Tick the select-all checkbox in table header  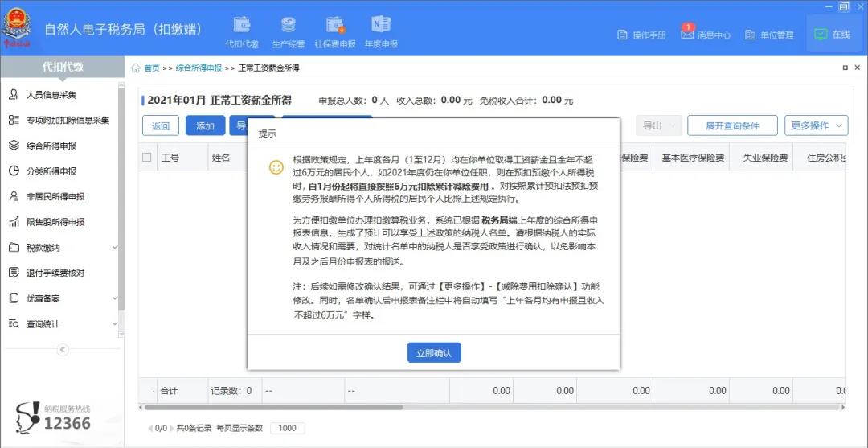click(x=147, y=158)
